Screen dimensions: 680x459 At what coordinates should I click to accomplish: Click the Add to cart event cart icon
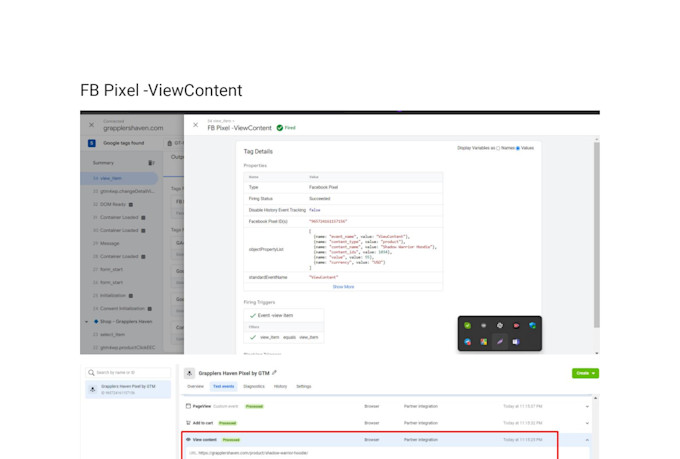pos(188,423)
